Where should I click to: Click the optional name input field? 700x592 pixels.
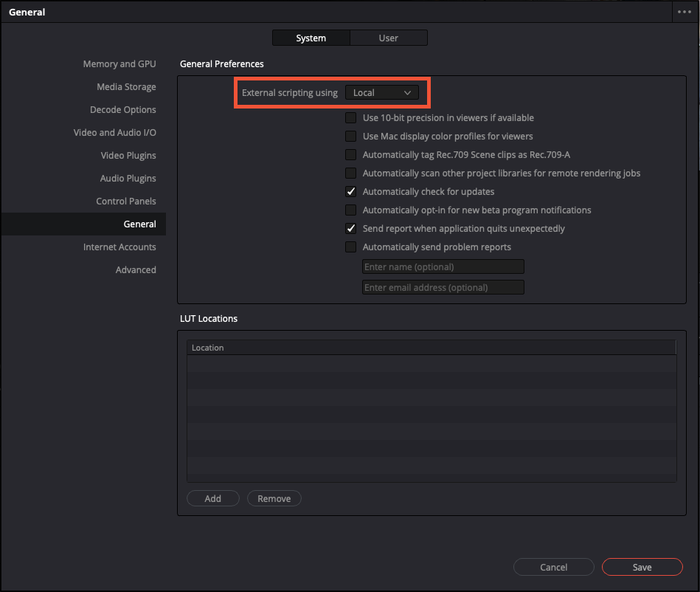pyautogui.click(x=443, y=266)
